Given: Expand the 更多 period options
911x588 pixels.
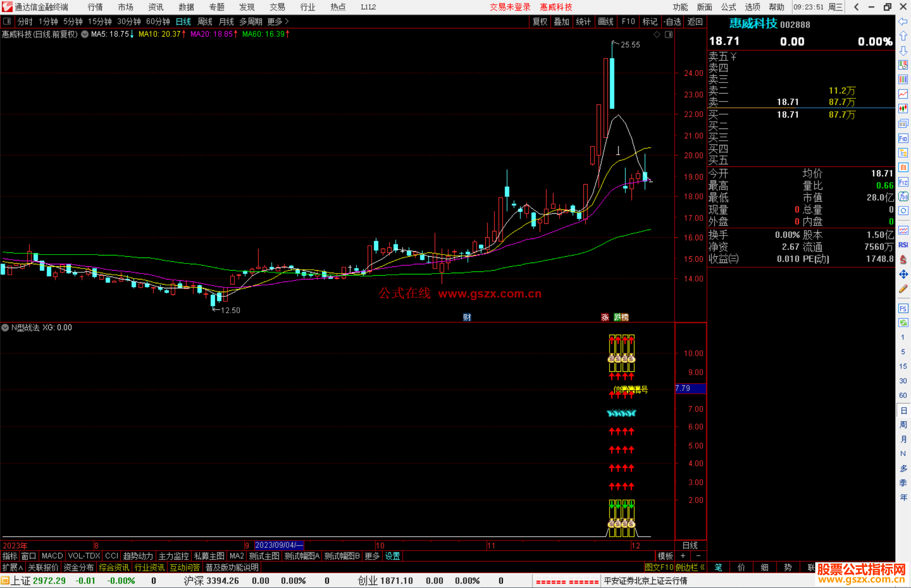Looking at the screenshot, I should coord(278,21).
